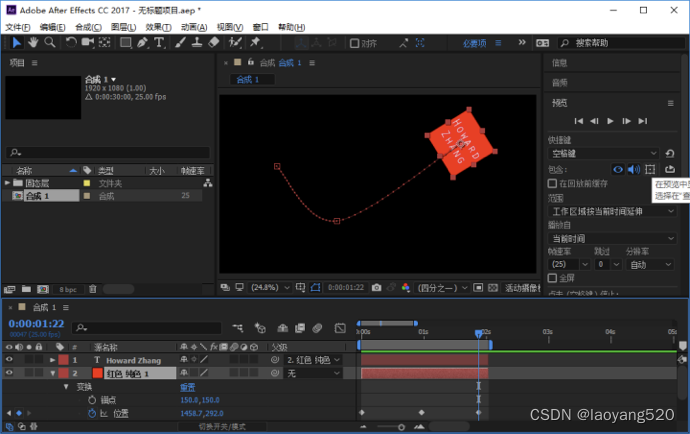Delete selected project item with trash icon
Image resolution: width=690 pixels, height=434 pixels.
click(x=92, y=289)
